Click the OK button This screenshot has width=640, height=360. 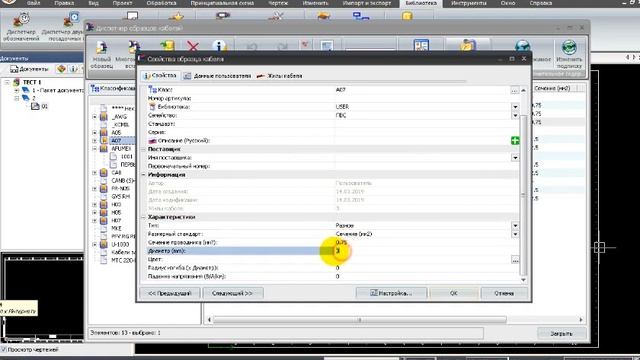point(453,293)
